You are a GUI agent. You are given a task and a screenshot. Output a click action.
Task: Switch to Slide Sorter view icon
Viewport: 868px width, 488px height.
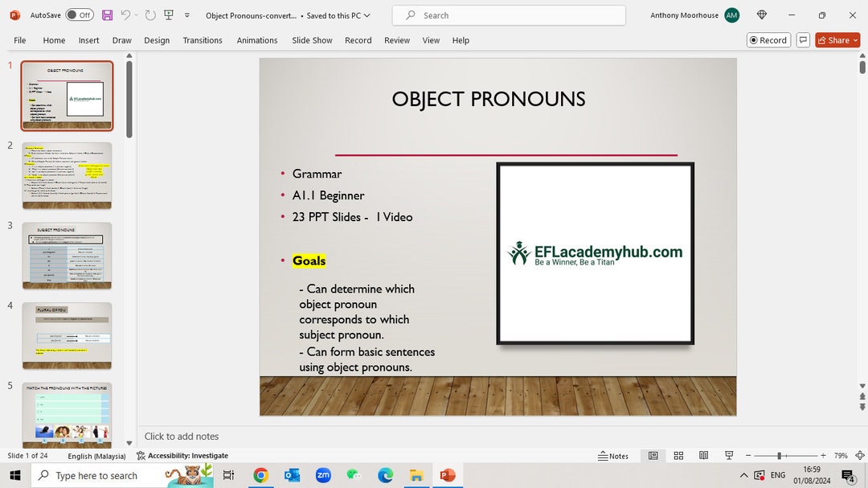pyautogui.click(x=678, y=455)
